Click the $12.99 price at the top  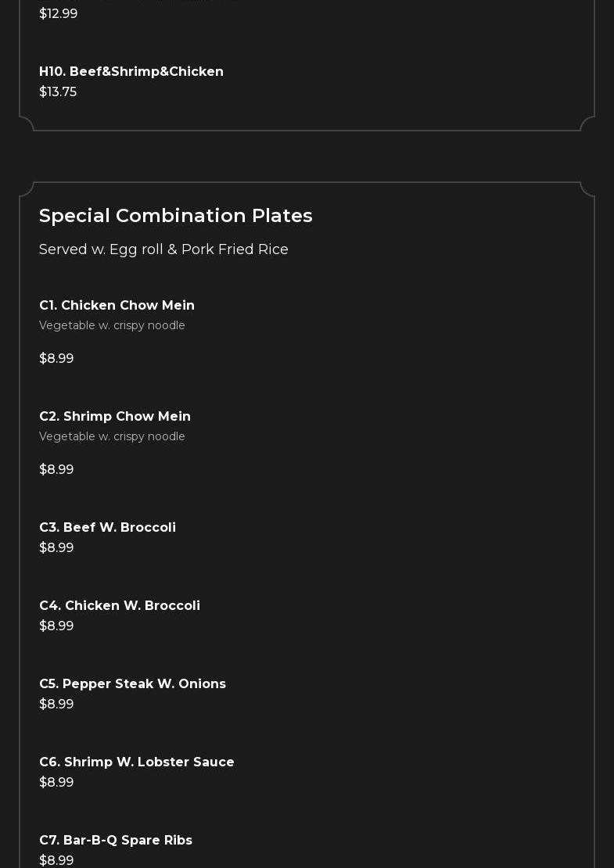[58, 13]
